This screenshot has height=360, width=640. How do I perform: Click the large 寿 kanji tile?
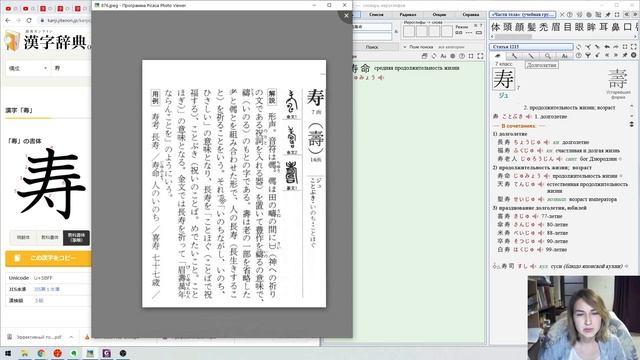click(x=503, y=79)
